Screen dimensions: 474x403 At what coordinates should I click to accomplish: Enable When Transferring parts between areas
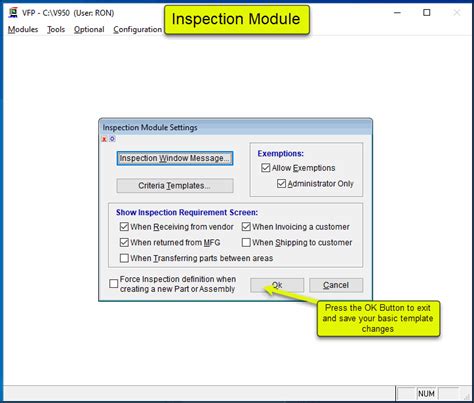(x=124, y=258)
